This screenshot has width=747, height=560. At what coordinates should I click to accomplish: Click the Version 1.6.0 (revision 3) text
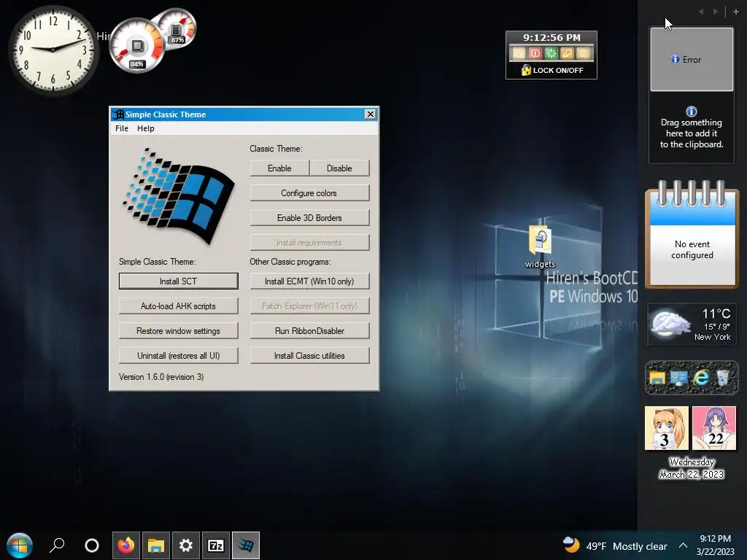tap(161, 377)
